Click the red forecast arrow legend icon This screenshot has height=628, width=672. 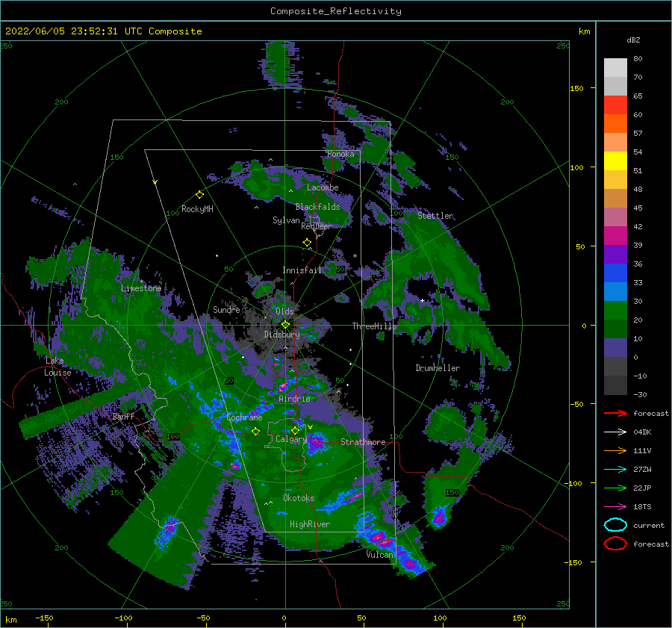[x=615, y=413]
